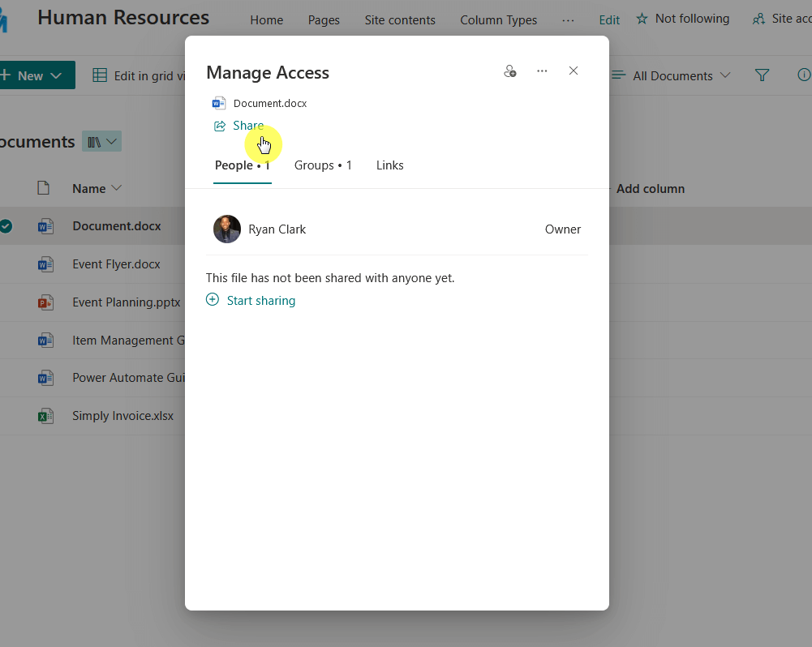Viewport: 812px width, 647px height.
Task: Click Add column header
Action: click(650, 188)
